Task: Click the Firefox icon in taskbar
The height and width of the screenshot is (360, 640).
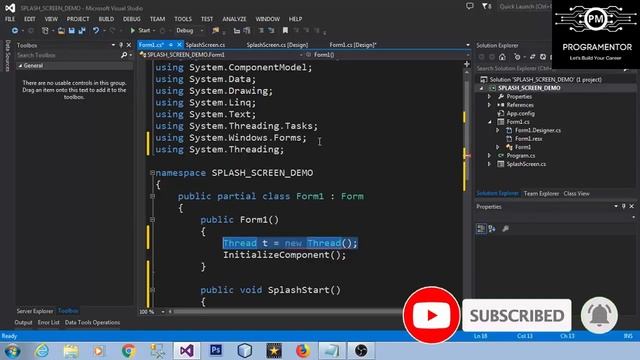Action: (x=303, y=351)
